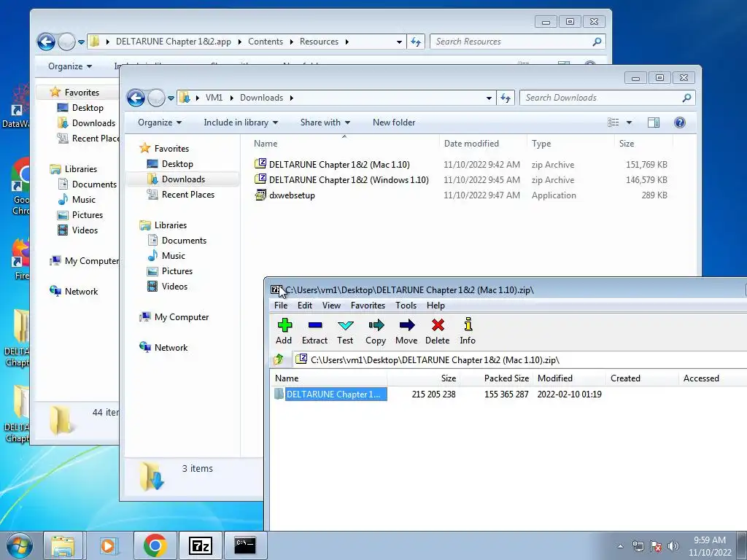This screenshot has width=747, height=560.
Task: Open Organize dropdown in Downloads window
Action: [160, 122]
